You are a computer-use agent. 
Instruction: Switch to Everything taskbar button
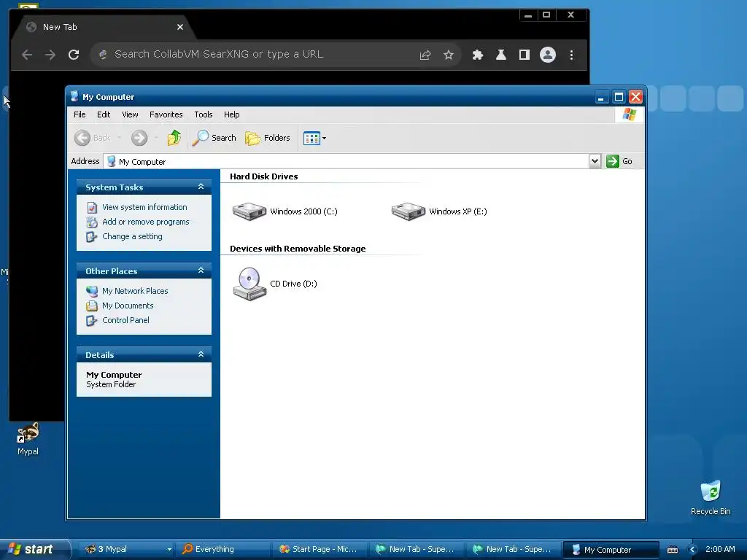pyautogui.click(x=223, y=550)
